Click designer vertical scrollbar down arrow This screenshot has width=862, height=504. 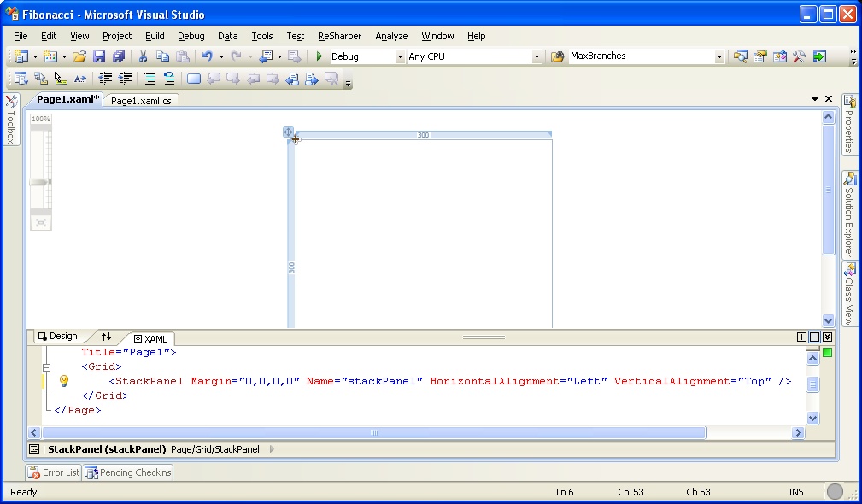point(828,320)
